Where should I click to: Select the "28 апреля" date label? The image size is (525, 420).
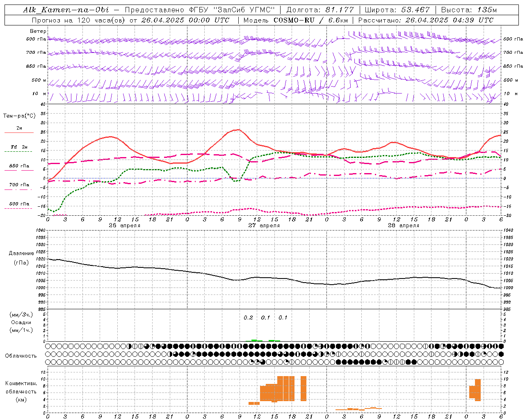pyautogui.click(x=404, y=226)
